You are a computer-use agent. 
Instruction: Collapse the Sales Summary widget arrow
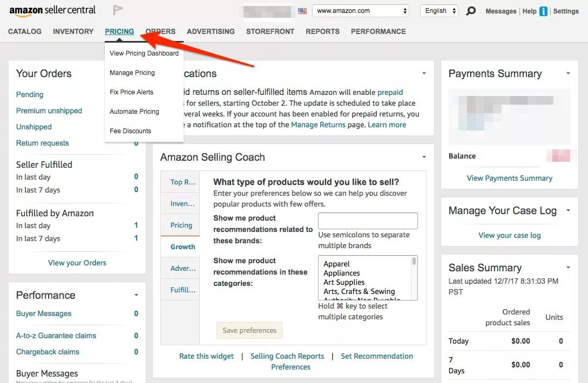click(568, 268)
